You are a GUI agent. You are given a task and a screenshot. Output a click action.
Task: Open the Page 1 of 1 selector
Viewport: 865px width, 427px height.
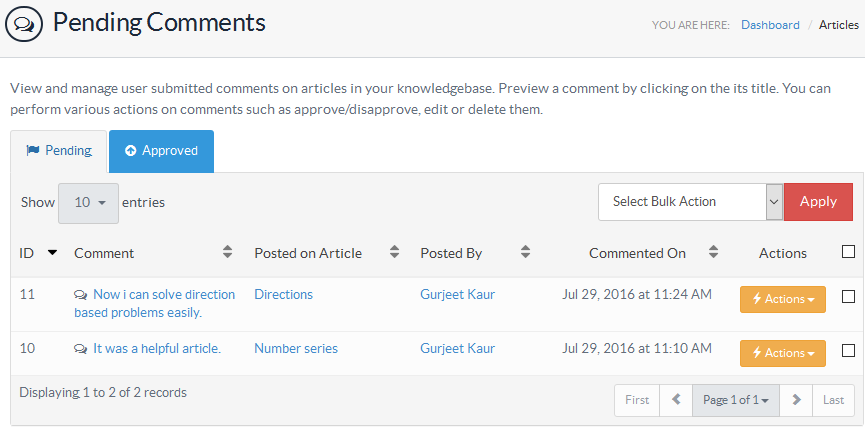pyautogui.click(x=735, y=400)
